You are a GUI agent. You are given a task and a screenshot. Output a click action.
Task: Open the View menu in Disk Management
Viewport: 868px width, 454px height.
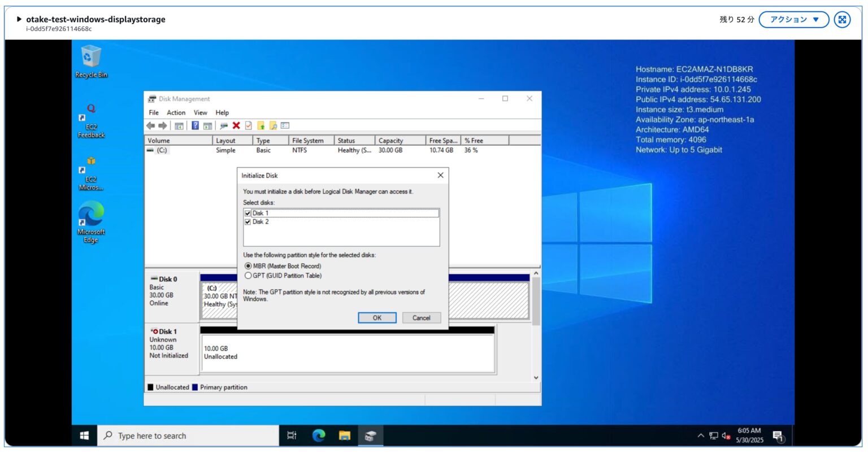tap(200, 112)
